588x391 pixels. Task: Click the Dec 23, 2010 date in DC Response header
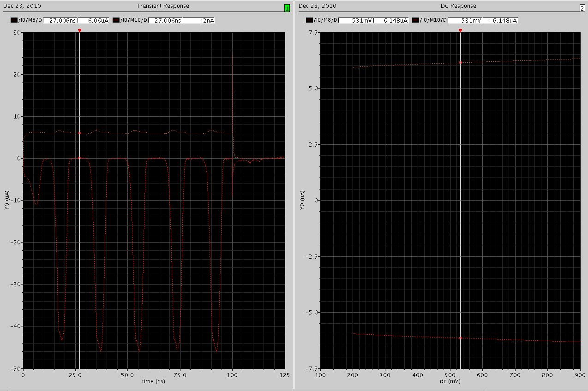click(x=318, y=6)
